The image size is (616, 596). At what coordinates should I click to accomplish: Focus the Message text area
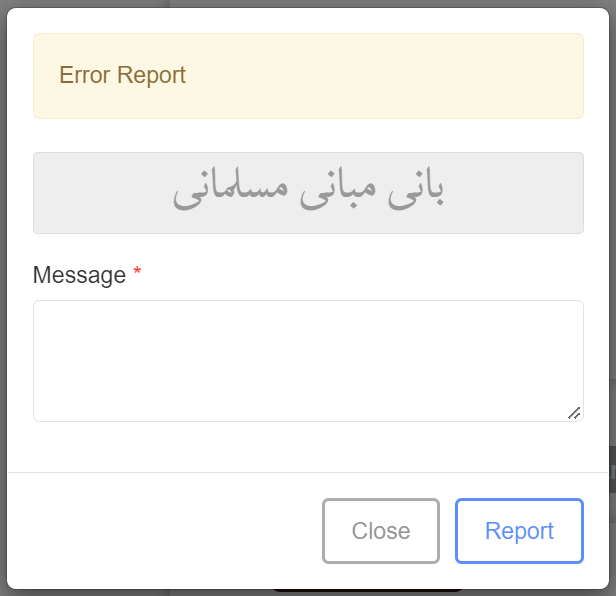tap(308, 360)
